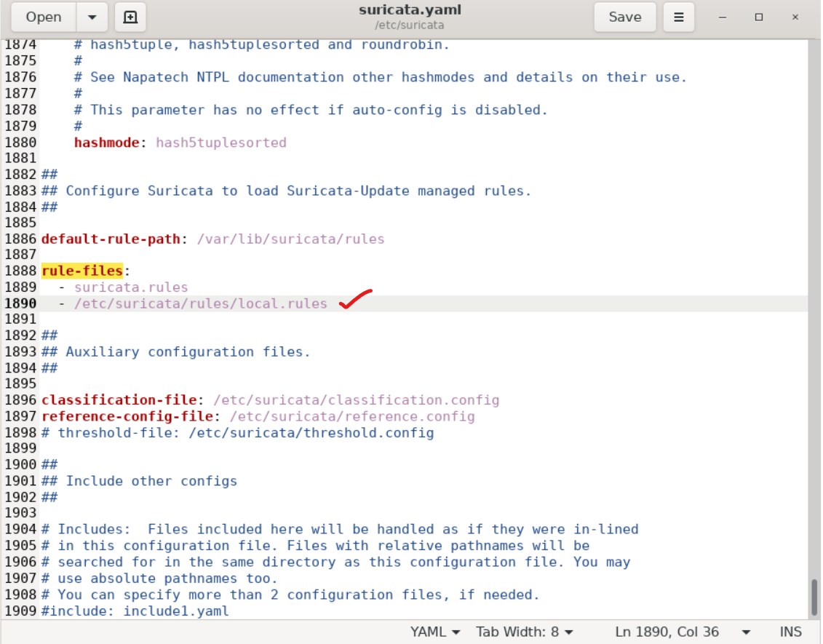Screen dimensions: 823x644
Task: Click the vertical scrollbar thumb
Action: 814,596
